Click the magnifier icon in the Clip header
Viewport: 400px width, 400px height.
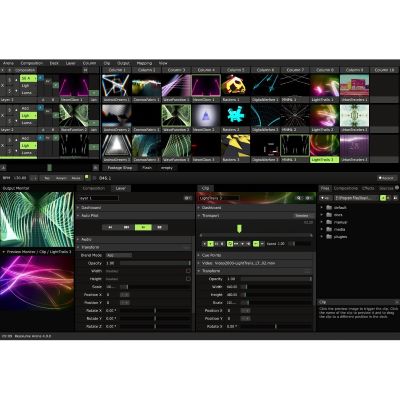point(299,198)
